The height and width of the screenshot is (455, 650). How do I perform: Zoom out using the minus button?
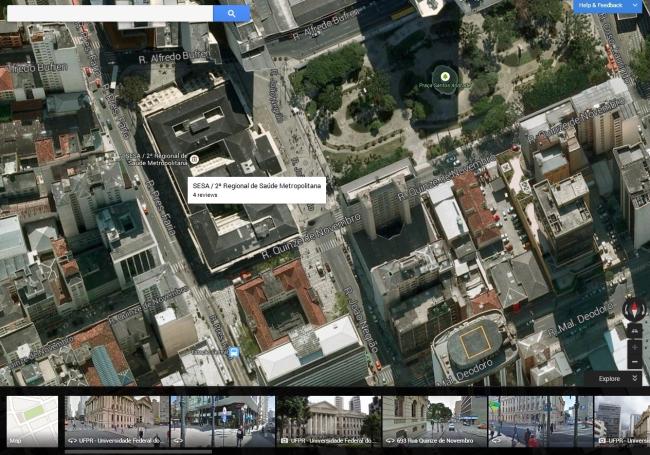click(634, 362)
